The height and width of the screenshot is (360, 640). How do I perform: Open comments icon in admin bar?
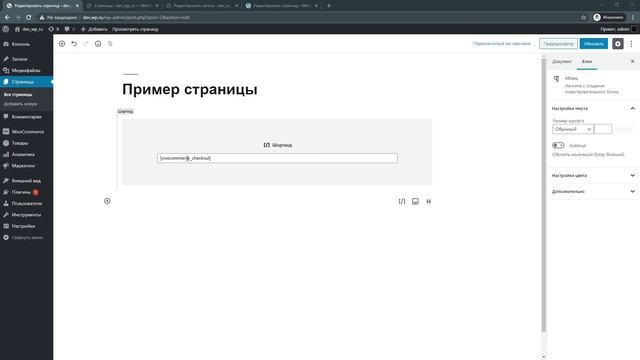pyautogui.click(x=69, y=29)
